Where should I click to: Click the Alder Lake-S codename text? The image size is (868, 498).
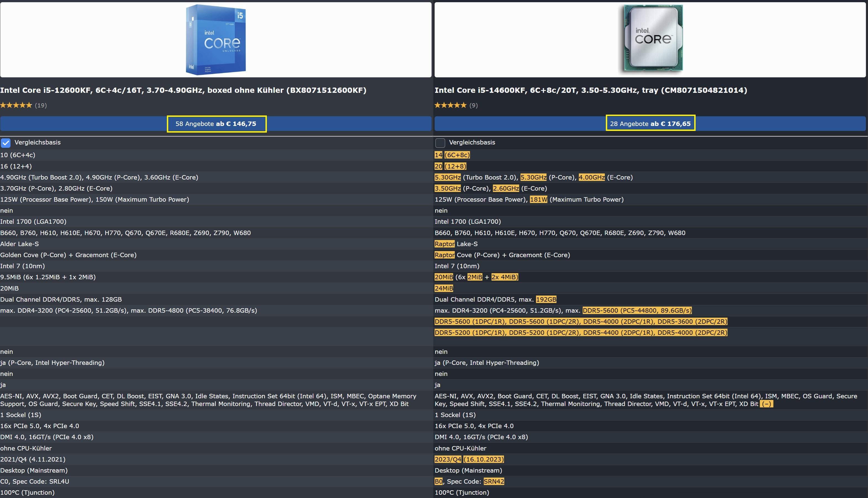(20, 244)
